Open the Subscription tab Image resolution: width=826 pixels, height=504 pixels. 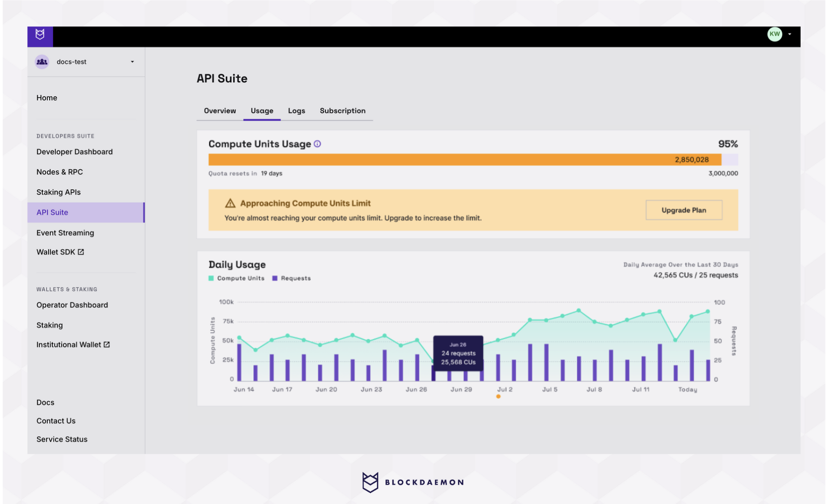(x=342, y=111)
